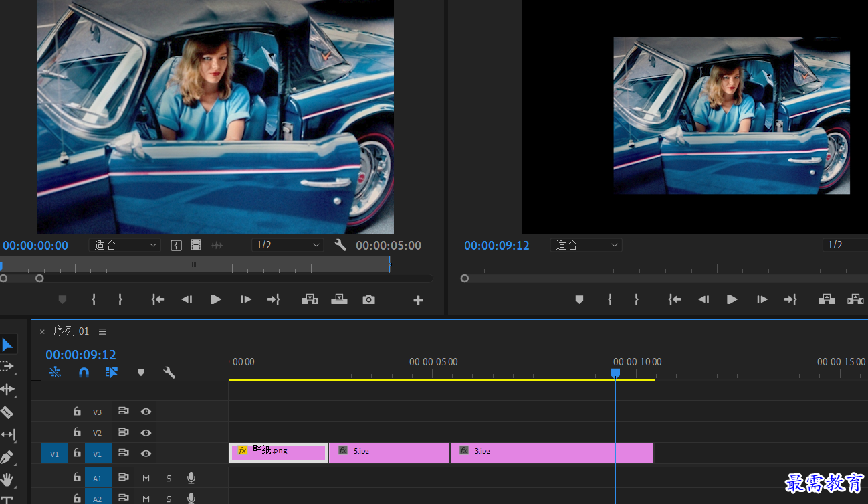Close the 序列 01 sequence tab
The width and height of the screenshot is (868, 504).
coord(42,331)
